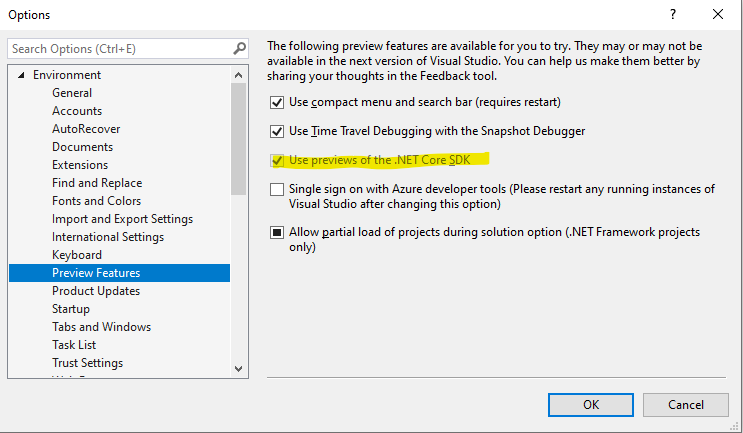This screenshot has height=433, width=743.
Task: Click scrollbar down arrow in options tree
Action: pyautogui.click(x=238, y=369)
